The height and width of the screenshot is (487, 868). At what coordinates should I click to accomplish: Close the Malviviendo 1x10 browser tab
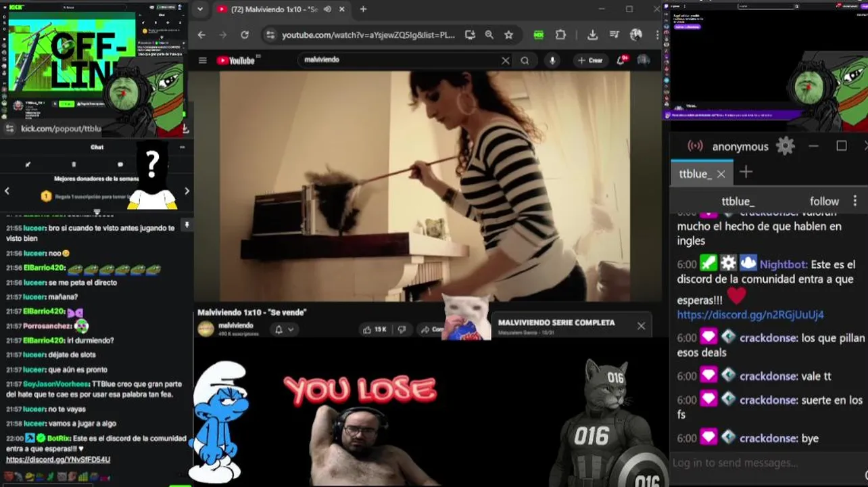click(342, 9)
